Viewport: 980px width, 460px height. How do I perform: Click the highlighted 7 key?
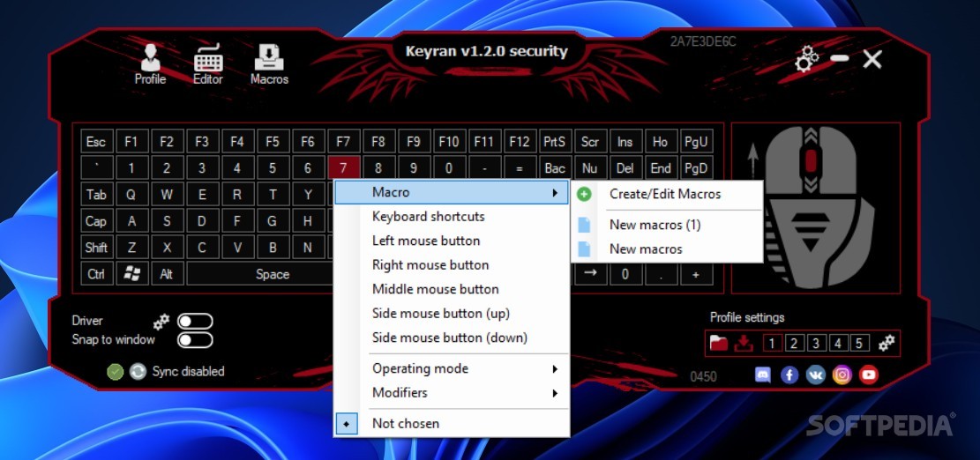(343, 168)
